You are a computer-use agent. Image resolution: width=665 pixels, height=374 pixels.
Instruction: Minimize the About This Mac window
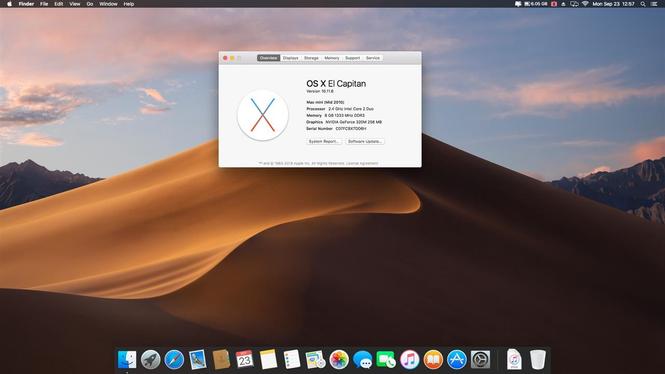(x=232, y=58)
